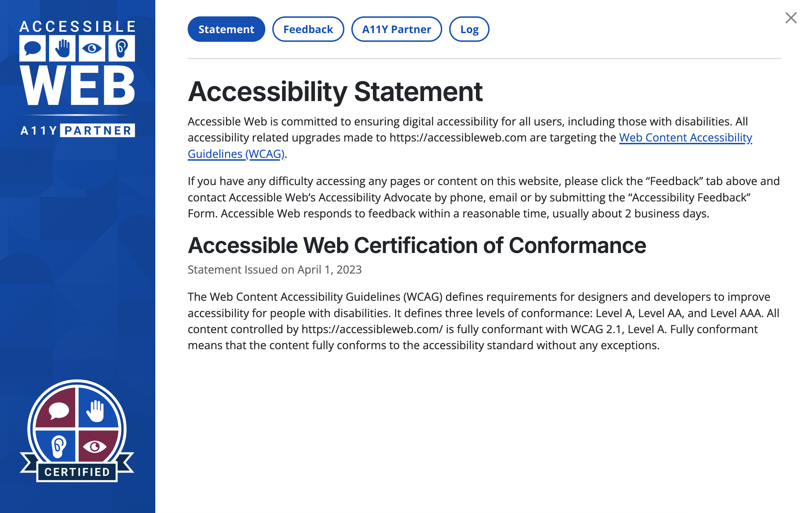The image size is (812, 513).
Task: Click the text 'fully conformant with WCAG 2.1, Level A'
Action: 561,329
